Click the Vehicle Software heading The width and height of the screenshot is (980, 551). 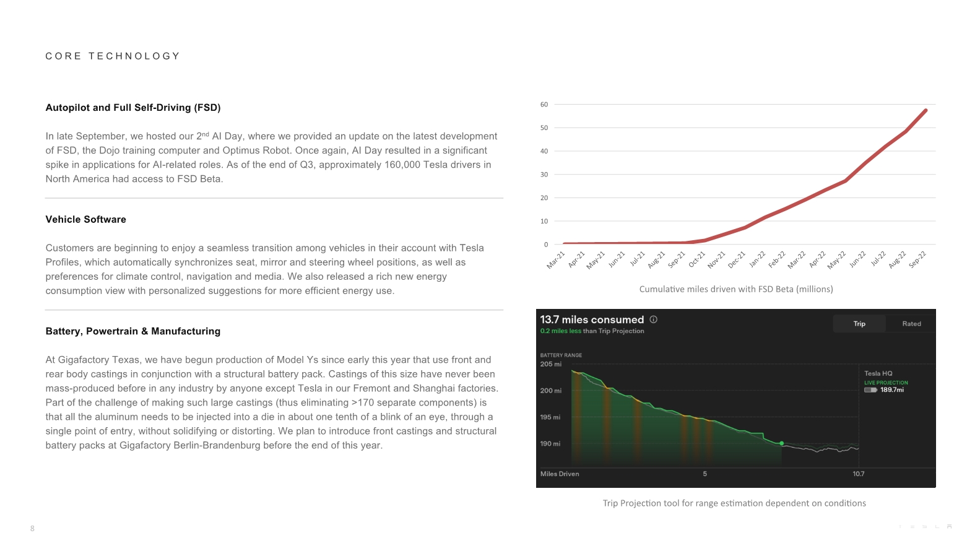[x=86, y=220]
